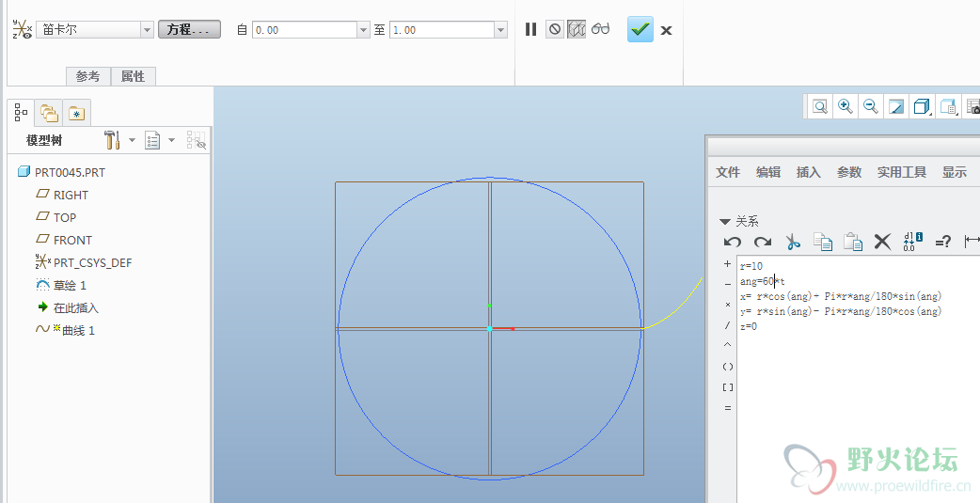
Task: Select 草绘 1 in the model tree
Action: 70,285
